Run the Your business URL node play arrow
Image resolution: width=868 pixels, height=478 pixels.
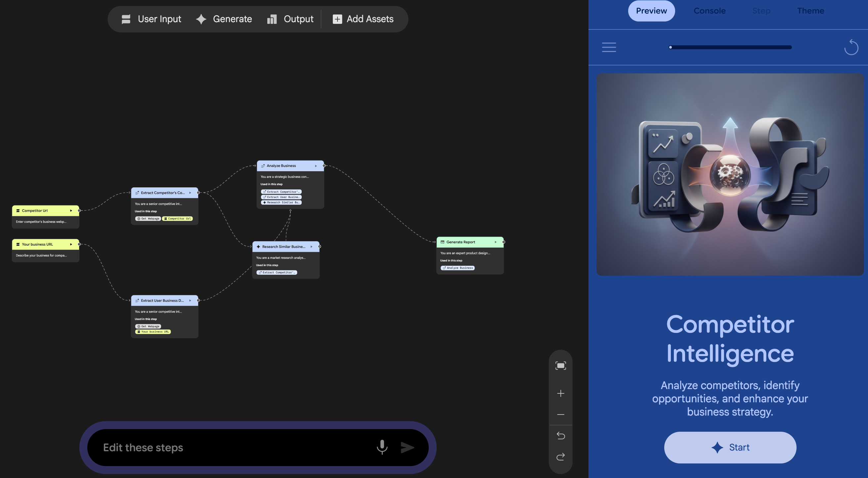click(x=71, y=244)
